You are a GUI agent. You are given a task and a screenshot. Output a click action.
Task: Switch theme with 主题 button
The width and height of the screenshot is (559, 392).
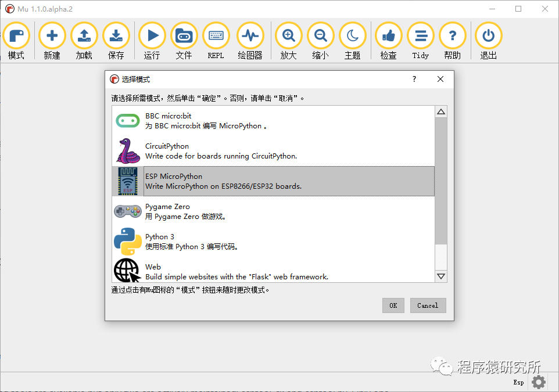[x=353, y=41]
